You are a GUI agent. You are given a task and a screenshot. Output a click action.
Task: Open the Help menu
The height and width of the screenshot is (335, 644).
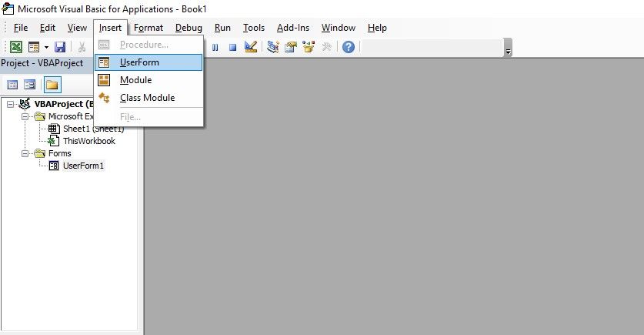click(x=377, y=28)
